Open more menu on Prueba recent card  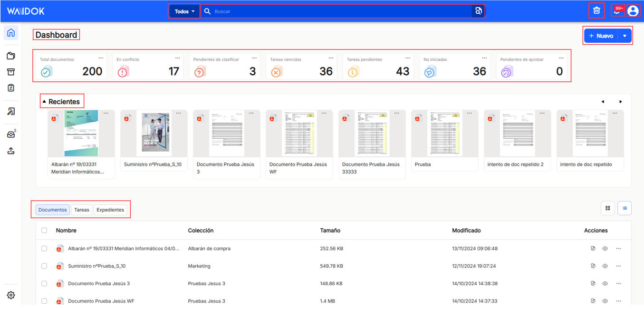pyautogui.click(x=470, y=113)
